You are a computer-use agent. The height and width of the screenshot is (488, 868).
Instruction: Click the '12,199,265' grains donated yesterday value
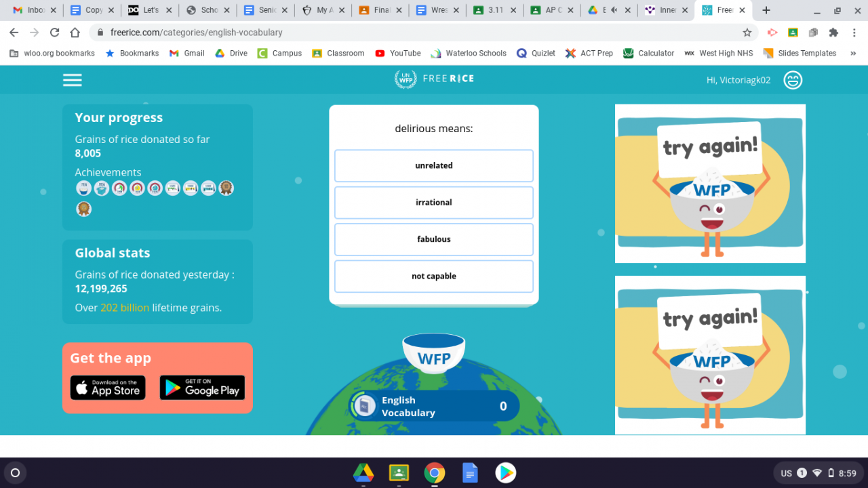(101, 289)
